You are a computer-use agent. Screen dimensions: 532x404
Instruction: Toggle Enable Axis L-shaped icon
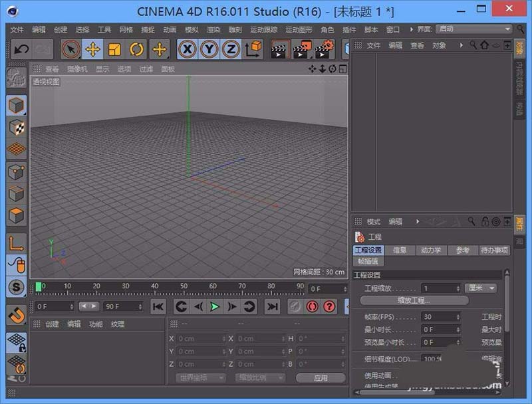click(x=16, y=243)
